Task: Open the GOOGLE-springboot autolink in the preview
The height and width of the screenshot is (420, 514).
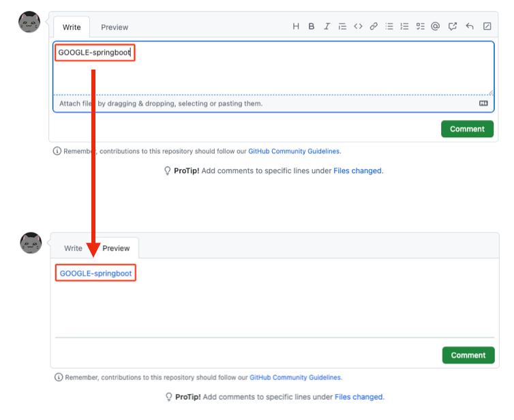Action: [x=95, y=273]
